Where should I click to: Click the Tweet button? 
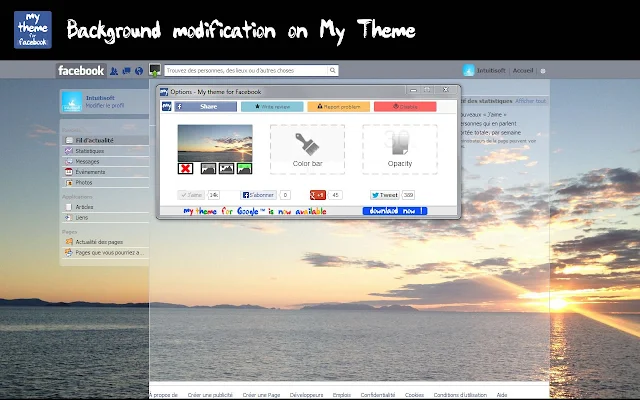coord(384,195)
